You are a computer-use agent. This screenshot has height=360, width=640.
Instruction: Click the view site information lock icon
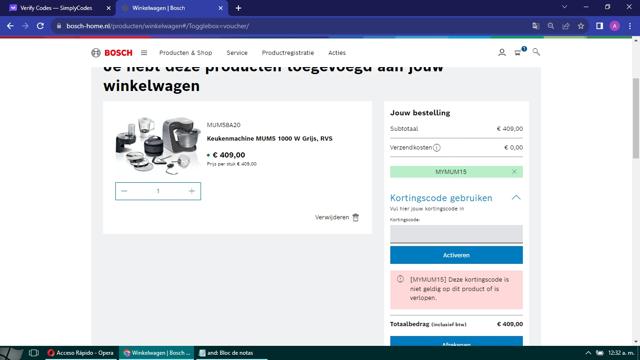coord(59,26)
